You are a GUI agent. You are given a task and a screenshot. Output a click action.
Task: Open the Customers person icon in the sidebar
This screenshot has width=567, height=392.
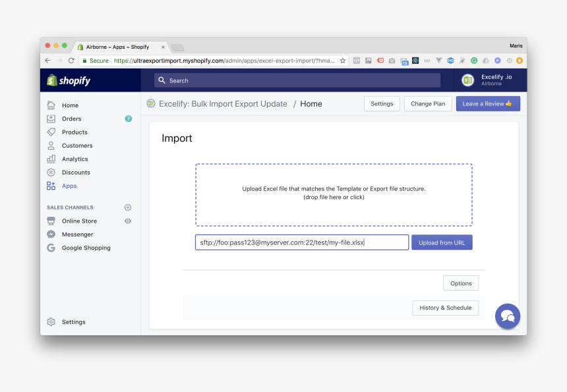click(51, 145)
